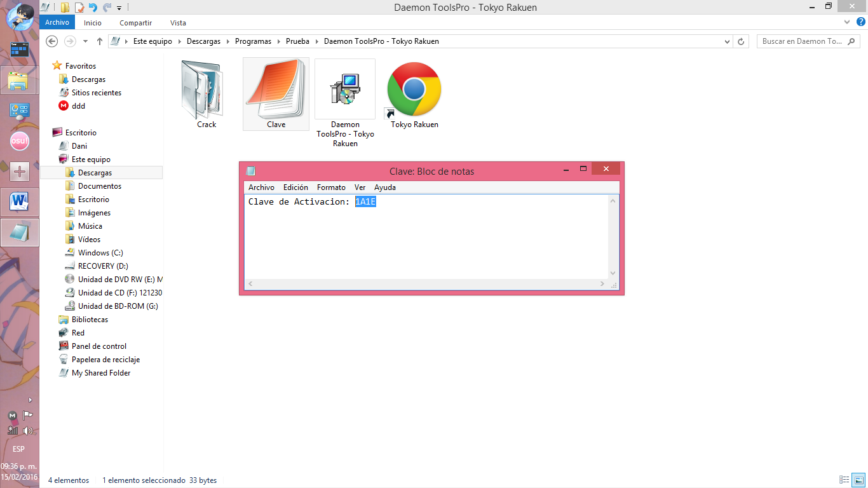Open the Archivo ribbon tab
This screenshot has width=868, height=488.
pyautogui.click(x=57, y=22)
